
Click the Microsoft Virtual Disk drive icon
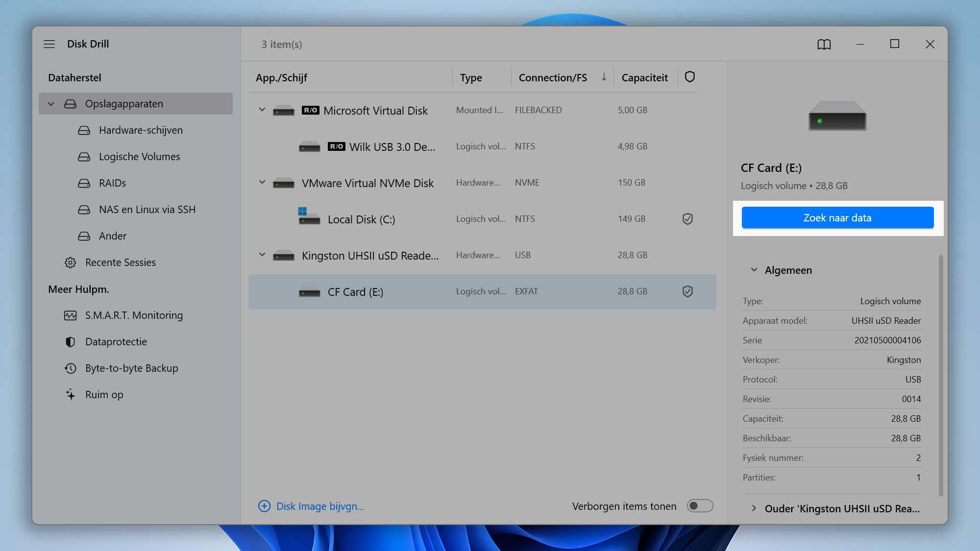coord(284,111)
